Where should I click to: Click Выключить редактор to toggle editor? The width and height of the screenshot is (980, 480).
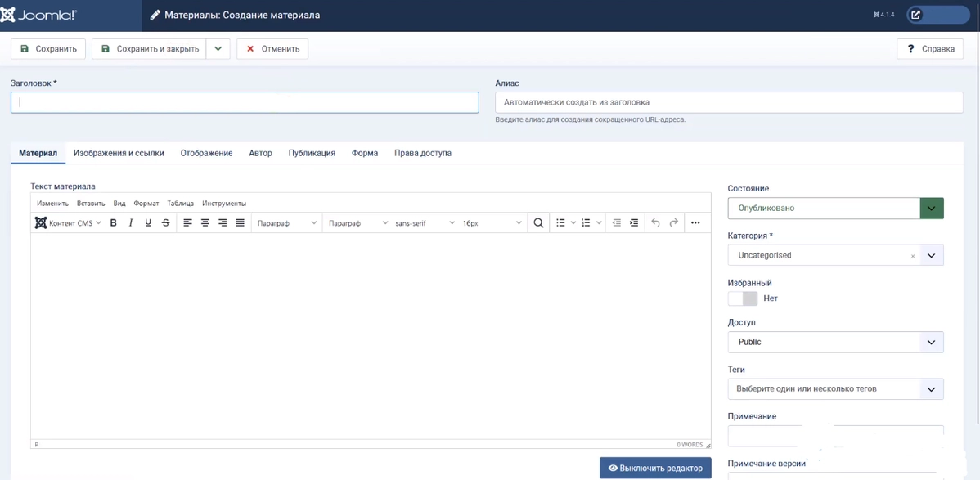pos(655,468)
